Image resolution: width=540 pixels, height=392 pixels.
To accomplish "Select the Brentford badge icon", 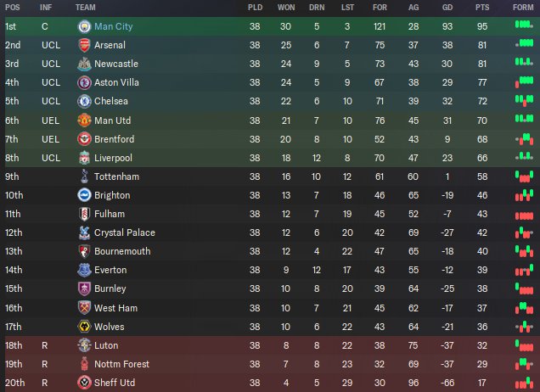I will click(84, 139).
